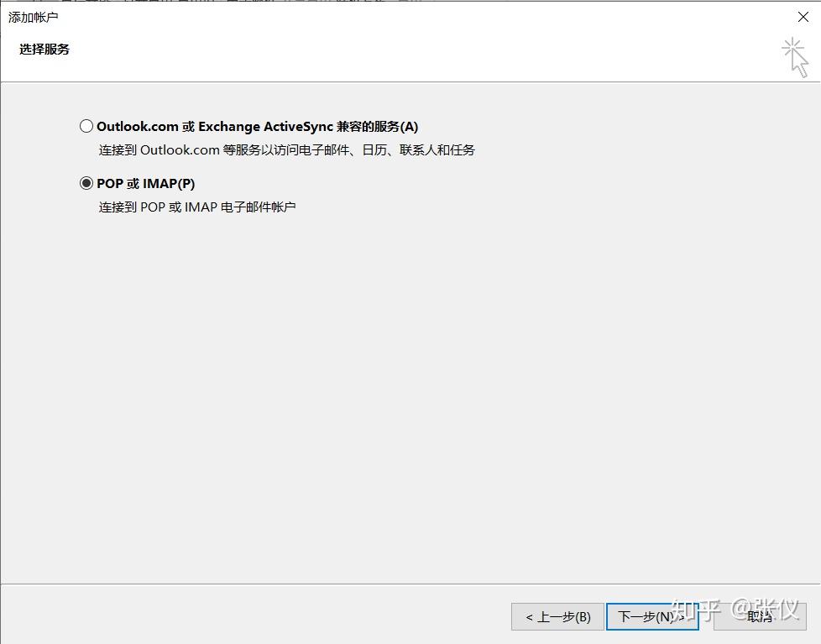Click the 选择服务 heading
Viewport: 821px width, 644px height.
pos(44,50)
